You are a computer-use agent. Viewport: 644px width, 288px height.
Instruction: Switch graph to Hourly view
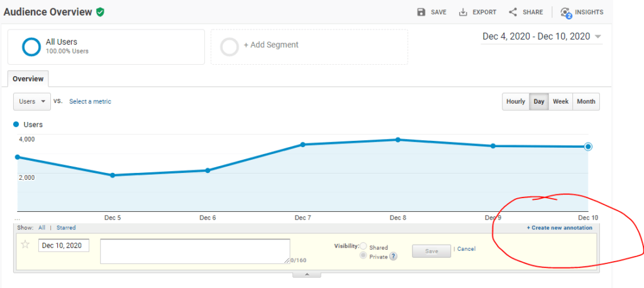[x=515, y=101]
